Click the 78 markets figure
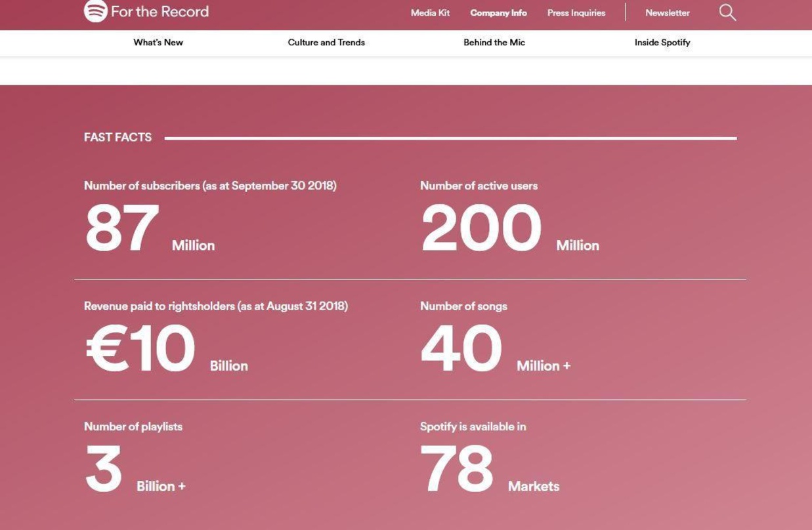Screen dimensions: 812x530 point(456,468)
